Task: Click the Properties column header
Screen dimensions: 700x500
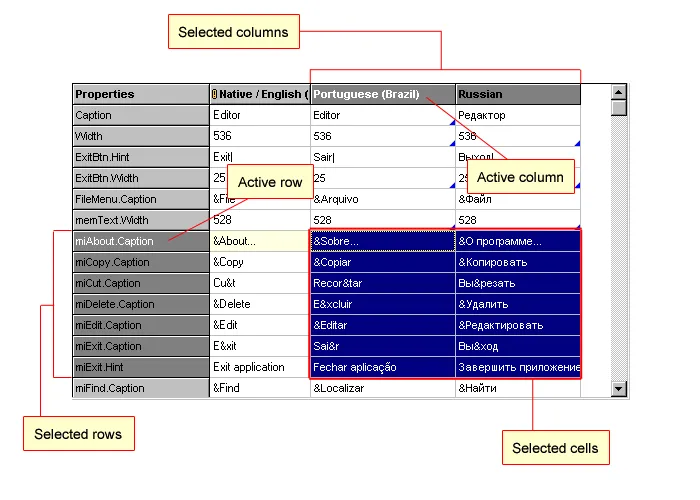Action: pos(140,94)
